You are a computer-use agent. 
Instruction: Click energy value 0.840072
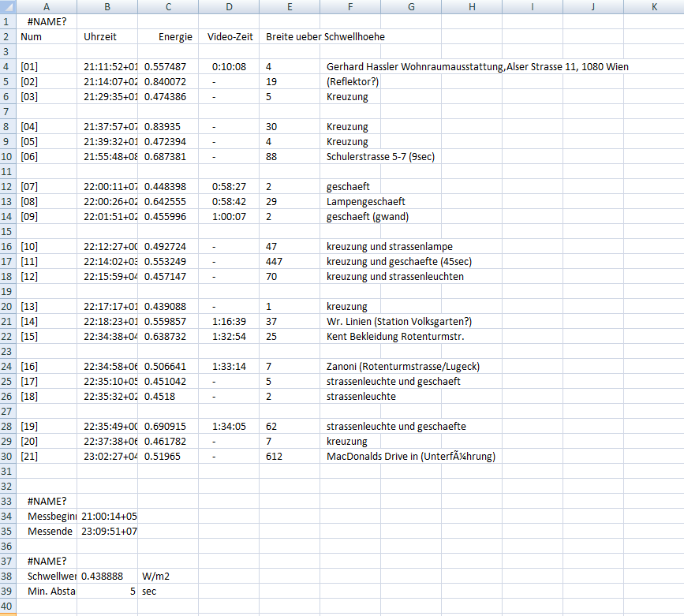[168, 81]
